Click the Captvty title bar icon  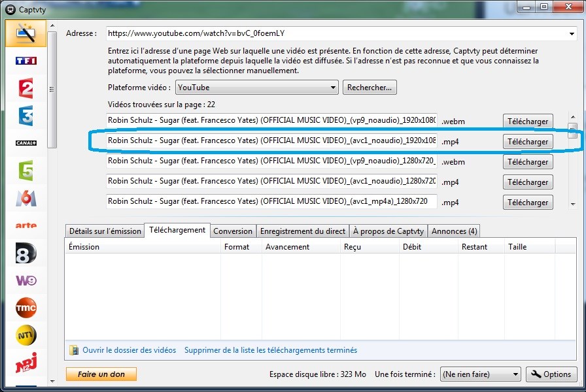pyautogui.click(x=10, y=10)
